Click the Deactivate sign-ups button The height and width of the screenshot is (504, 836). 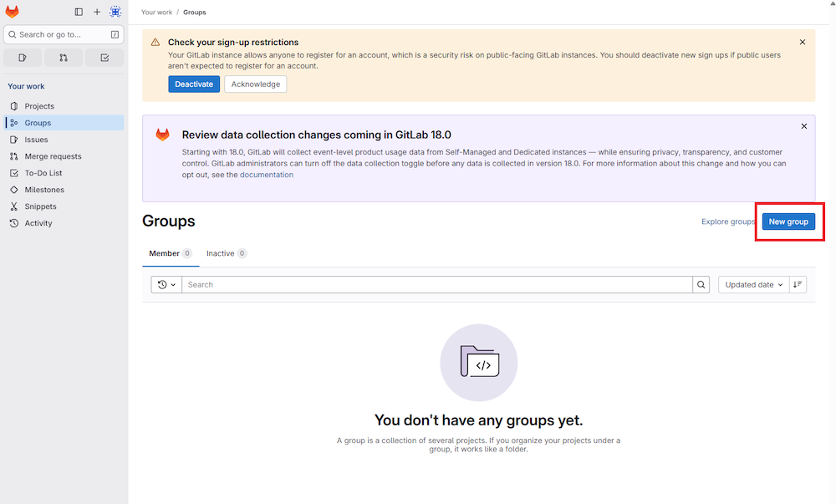[194, 84]
